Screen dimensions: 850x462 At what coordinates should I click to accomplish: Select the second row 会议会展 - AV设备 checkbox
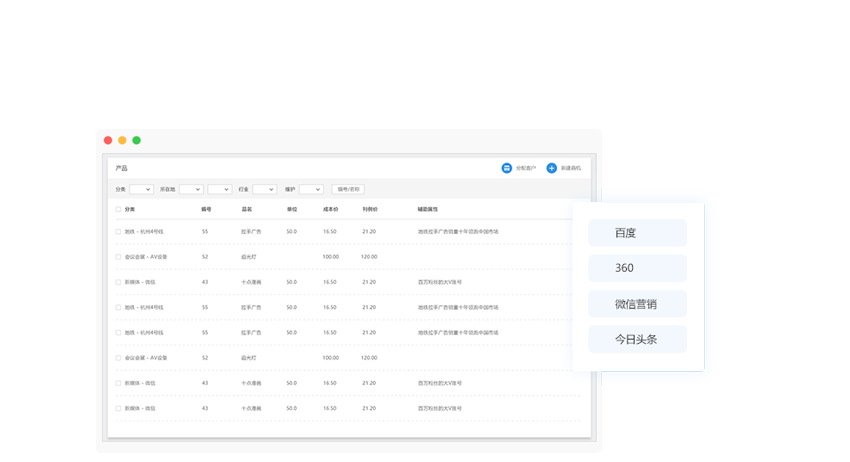(x=118, y=257)
